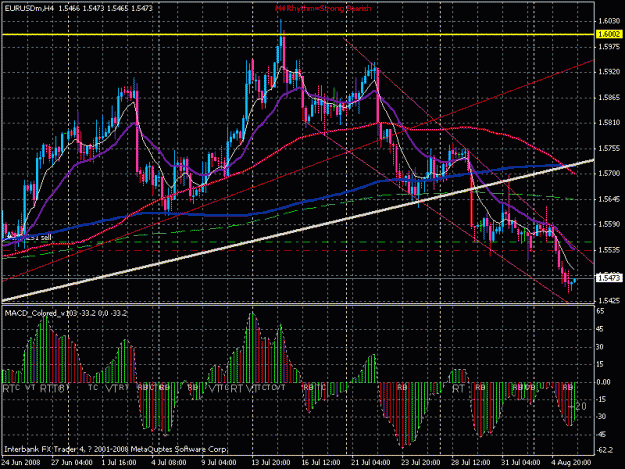
Task: Click the '13 Jul 20:00' time label
Action: 270,463
